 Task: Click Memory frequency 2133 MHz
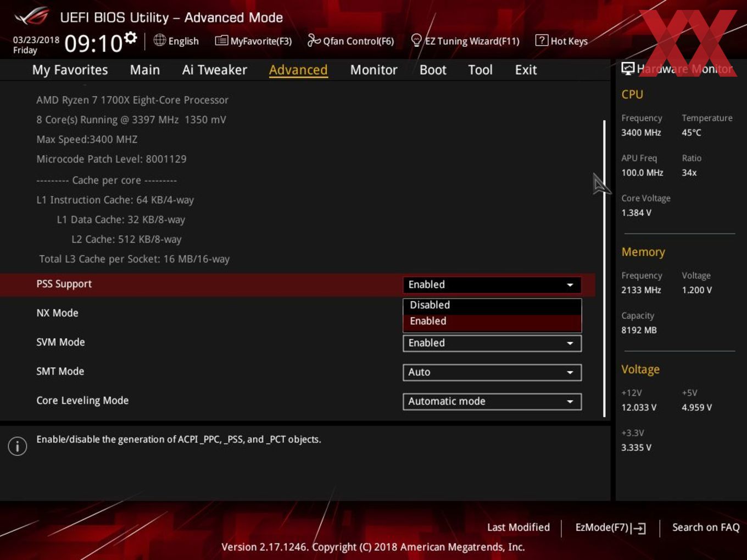click(641, 290)
